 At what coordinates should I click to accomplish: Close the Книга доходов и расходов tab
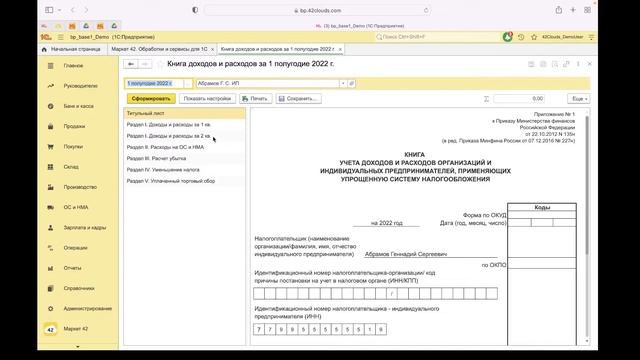340,49
